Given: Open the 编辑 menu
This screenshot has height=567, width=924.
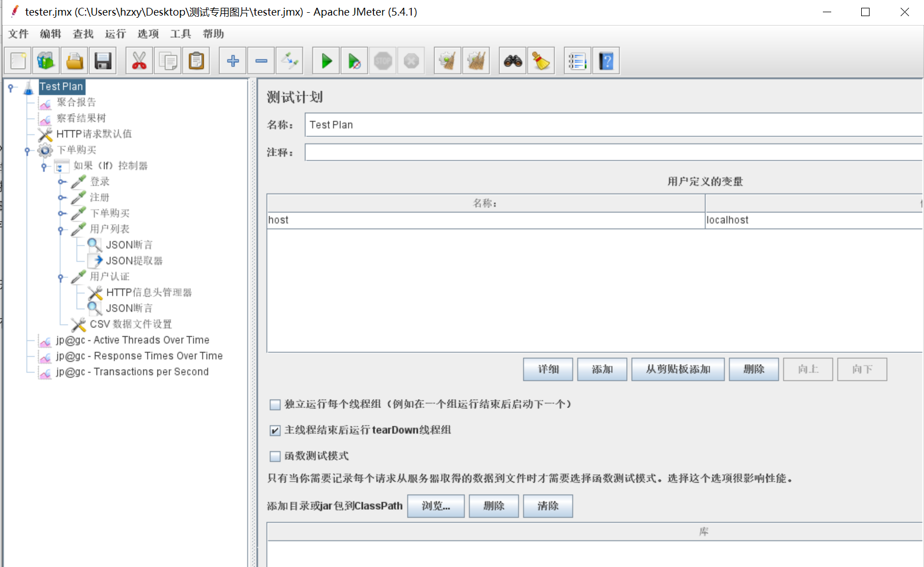Looking at the screenshot, I should point(51,34).
